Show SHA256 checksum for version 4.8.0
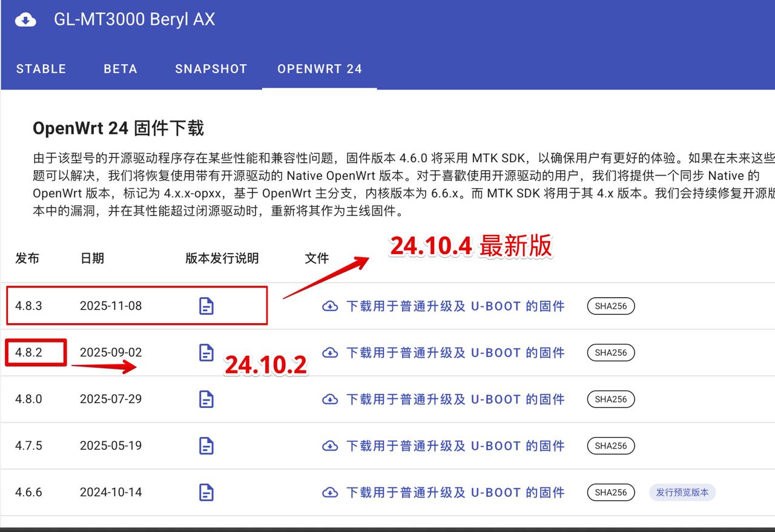 coord(611,399)
